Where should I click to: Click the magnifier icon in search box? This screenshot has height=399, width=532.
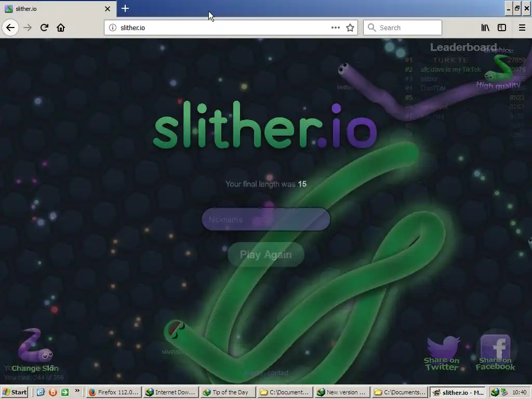[372, 28]
